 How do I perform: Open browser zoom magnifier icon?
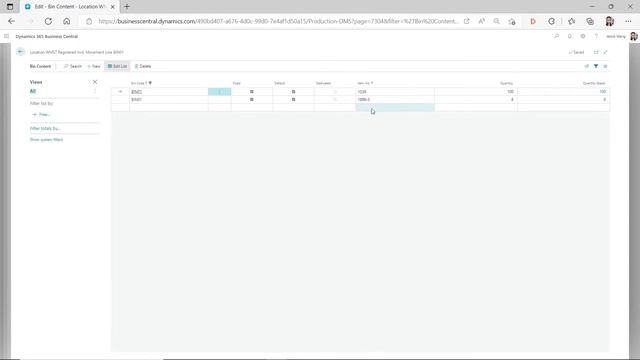pos(496,21)
